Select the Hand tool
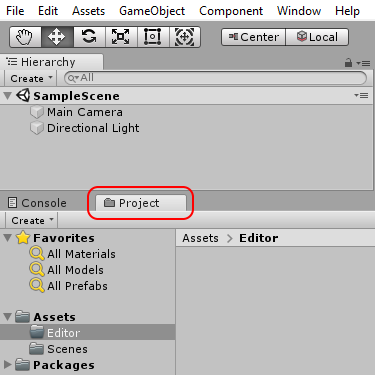The width and height of the screenshot is (375, 375). coord(25,37)
